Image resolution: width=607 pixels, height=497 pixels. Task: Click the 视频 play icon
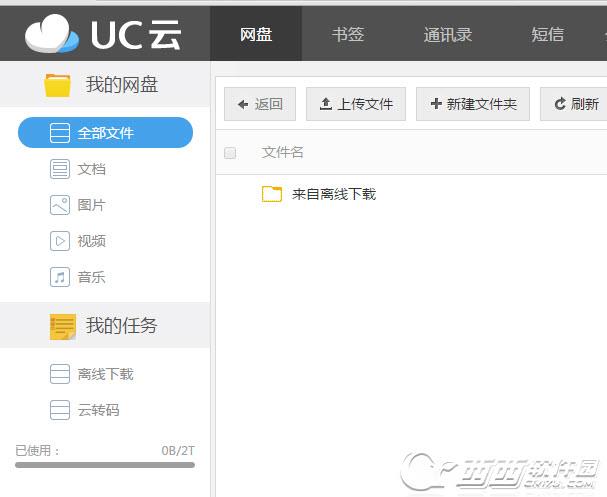pyautogui.click(x=60, y=241)
